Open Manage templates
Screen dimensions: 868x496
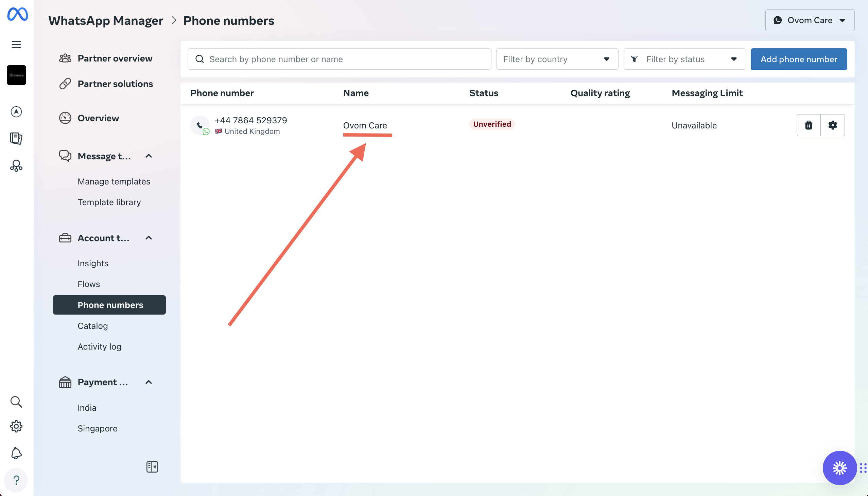click(x=114, y=181)
